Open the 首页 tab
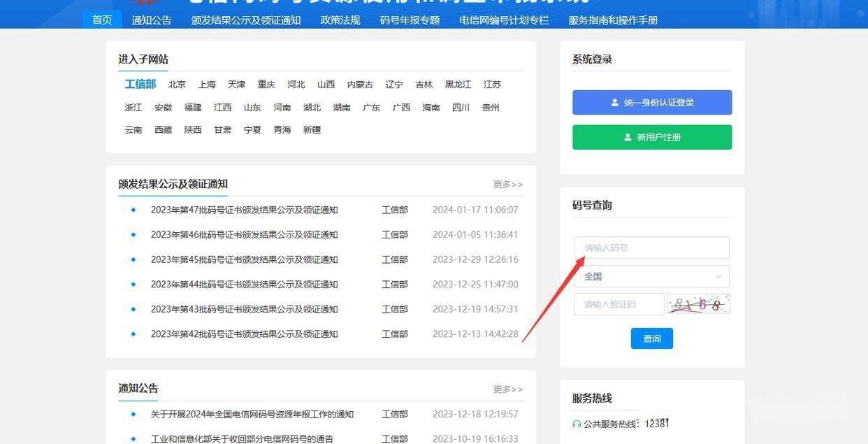Viewport: 868px width, 444px height. (102, 20)
